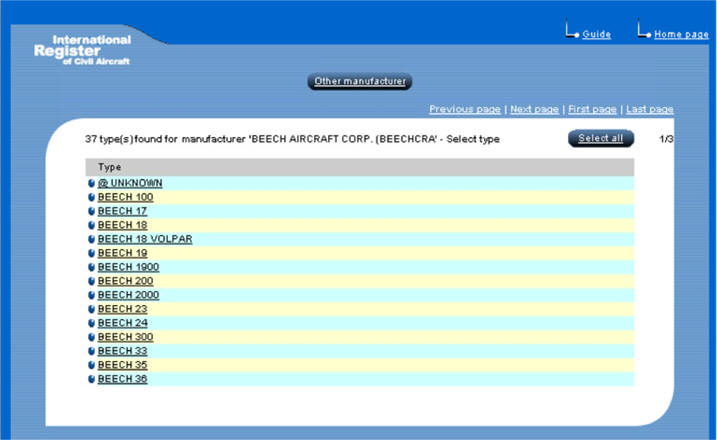Open the Guide link
Viewport: 717px width, 440px height.
pos(596,34)
